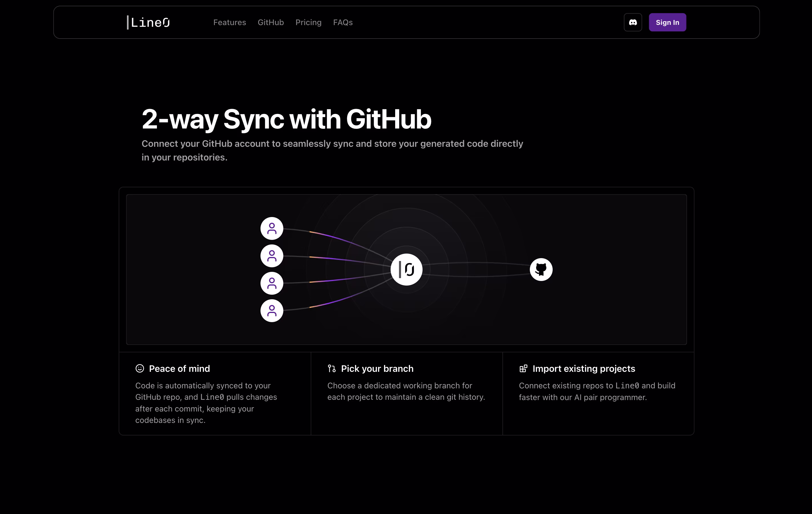
Task: Navigate to the FAQs nav link
Action: [x=343, y=22]
